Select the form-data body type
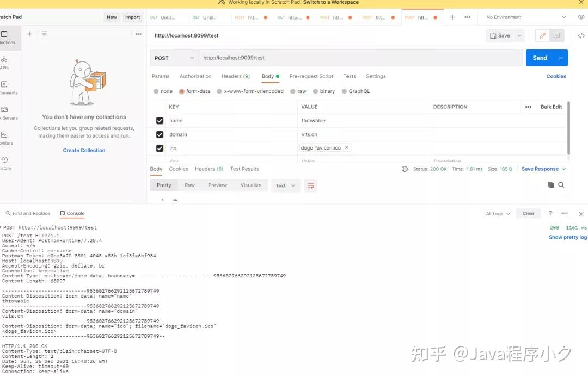 [x=194, y=91]
